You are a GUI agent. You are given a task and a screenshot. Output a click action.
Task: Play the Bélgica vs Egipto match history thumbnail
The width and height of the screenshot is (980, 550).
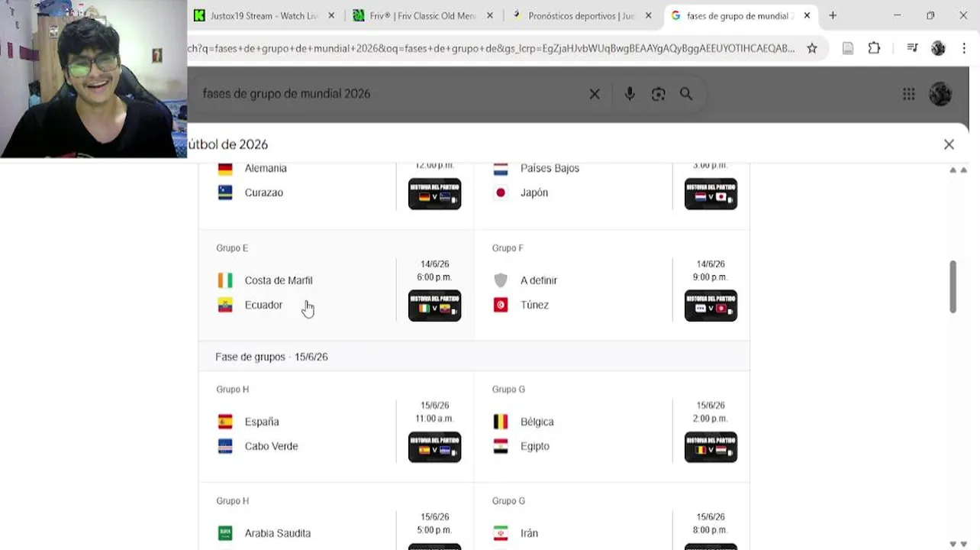click(711, 447)
